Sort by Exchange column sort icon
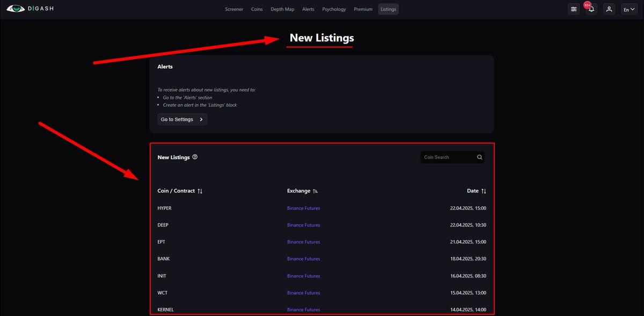This screenshot has height=316, width=644. coord(315,191)
